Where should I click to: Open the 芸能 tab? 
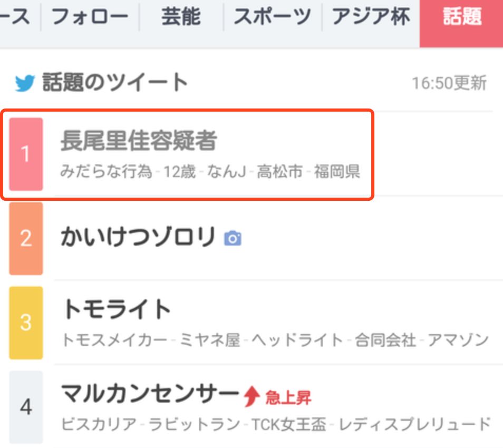[181, 18]
